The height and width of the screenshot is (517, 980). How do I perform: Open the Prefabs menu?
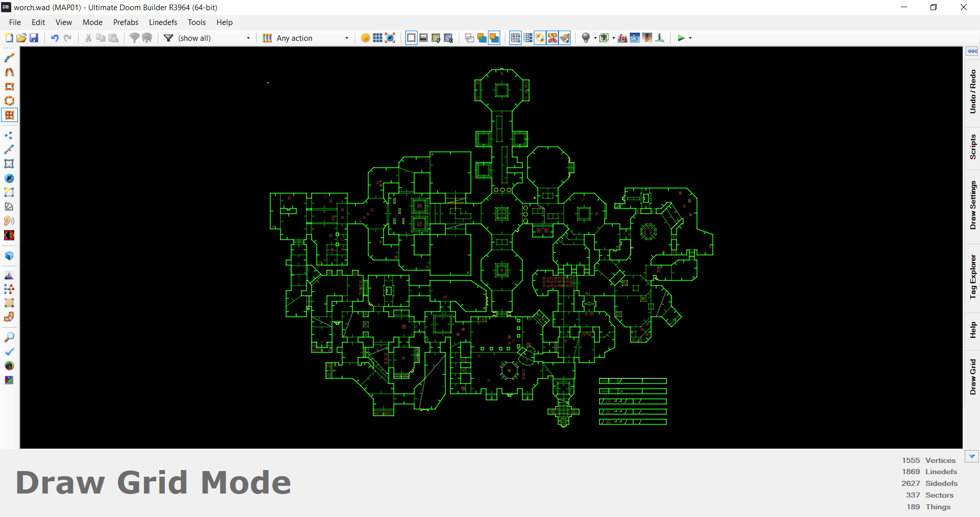pos(126,22)
